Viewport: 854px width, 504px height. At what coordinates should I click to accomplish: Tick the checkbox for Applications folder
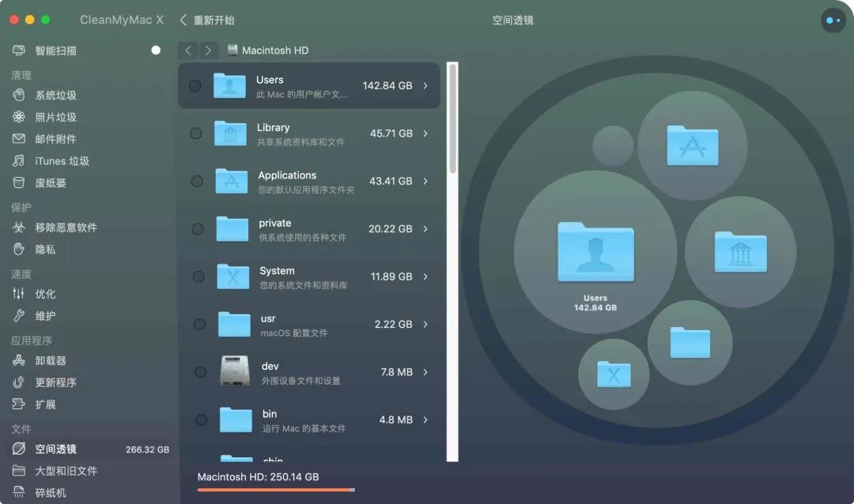point(197,181)
